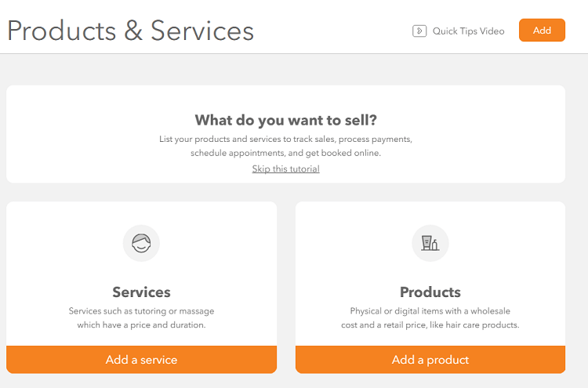Image resolution: width=588 pixels, height=388 pixels.
Task: Skip this tutorial link
Action: 285,169
